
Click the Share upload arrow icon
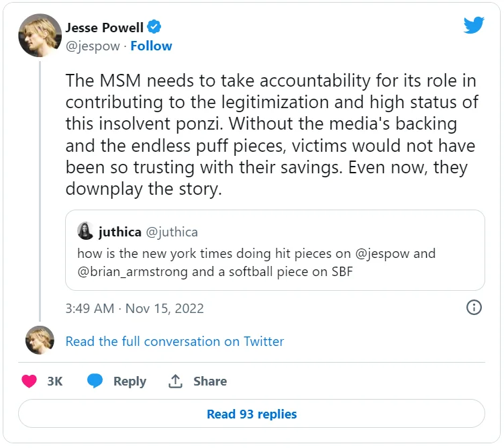pos(175,382)
